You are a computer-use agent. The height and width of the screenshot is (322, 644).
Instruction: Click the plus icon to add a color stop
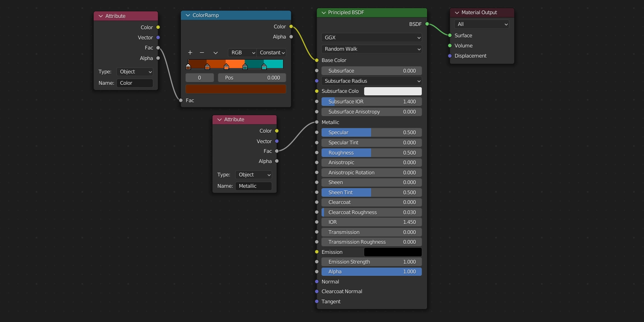190,53
